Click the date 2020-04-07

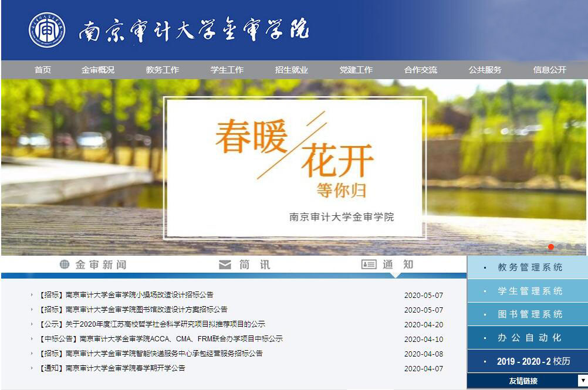coord(424,368)
